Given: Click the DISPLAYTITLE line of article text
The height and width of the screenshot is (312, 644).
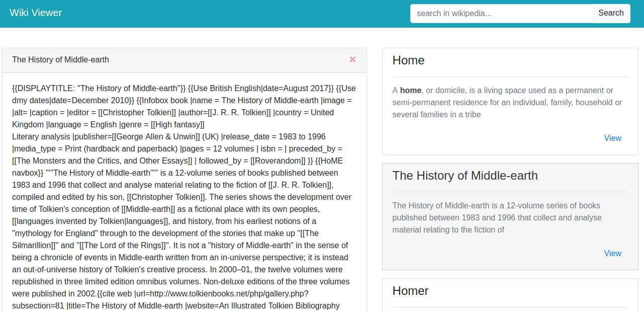Looking at the screenshot, I should (x=184, y=89).
